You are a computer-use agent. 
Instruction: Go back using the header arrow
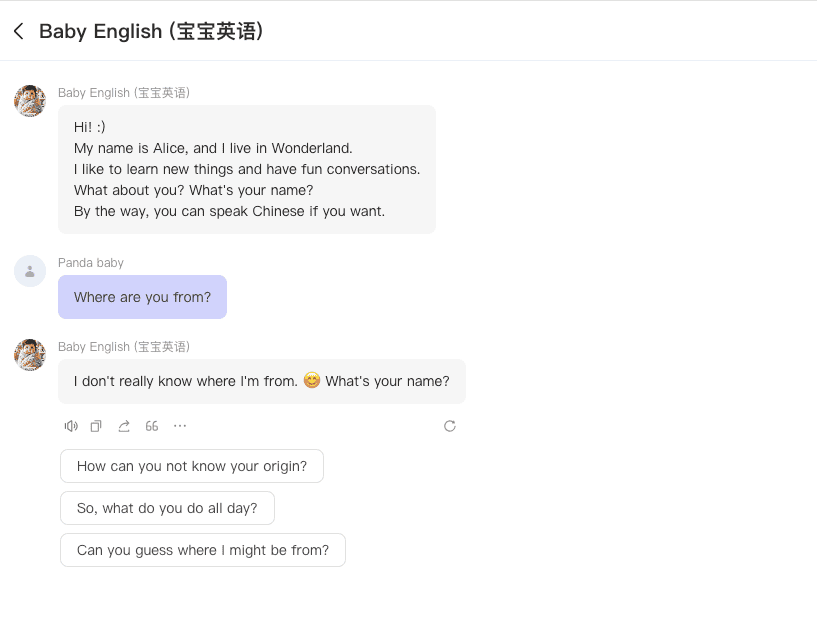[18, 31]
